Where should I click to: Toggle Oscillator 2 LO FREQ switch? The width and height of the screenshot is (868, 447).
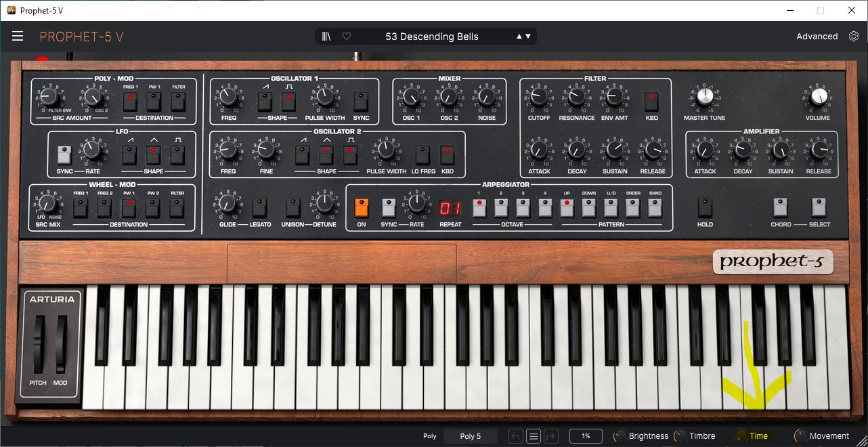423,155
